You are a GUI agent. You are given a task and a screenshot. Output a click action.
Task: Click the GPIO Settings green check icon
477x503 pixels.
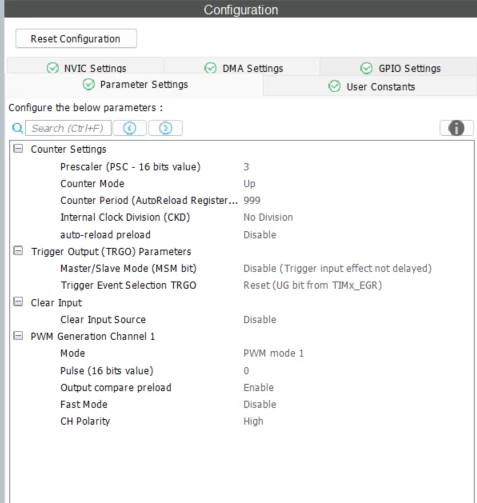click(366, 68)
